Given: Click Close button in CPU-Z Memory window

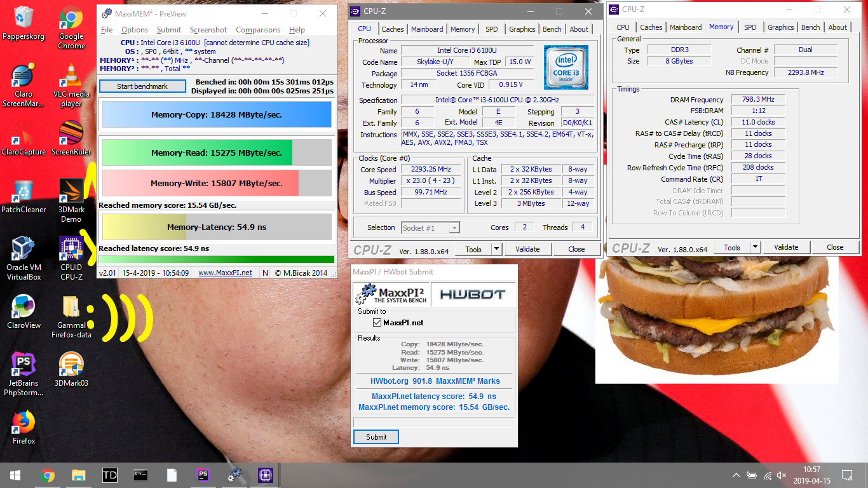Looking at the screenshot, I should (835, 247).
